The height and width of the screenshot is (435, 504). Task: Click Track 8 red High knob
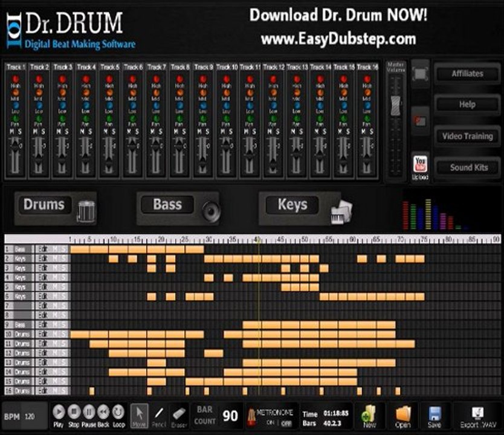click(x=179, y=79)
